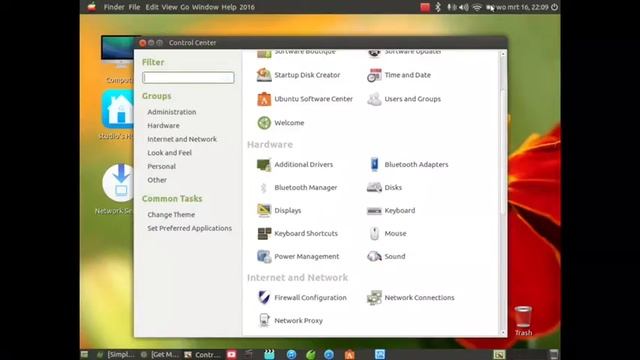The width and height of the screenshot is (640, 360).
Task: Open Mouse settings
Action: 387,233
